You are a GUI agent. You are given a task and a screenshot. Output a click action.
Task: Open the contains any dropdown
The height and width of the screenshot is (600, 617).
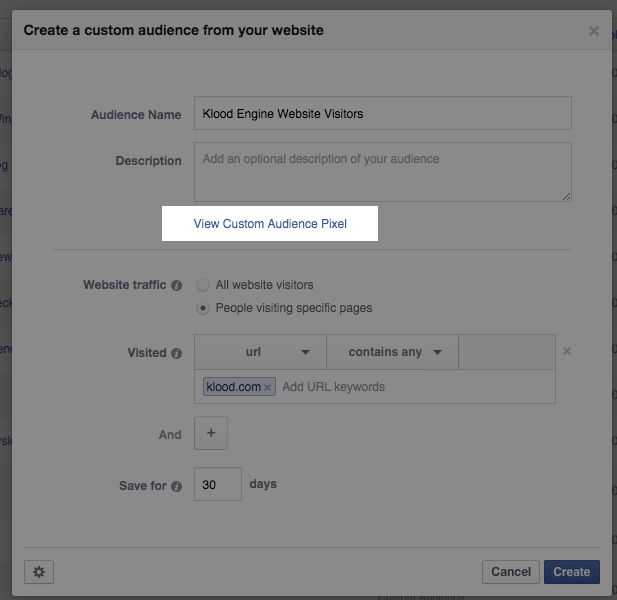click(x=392, y=352)
